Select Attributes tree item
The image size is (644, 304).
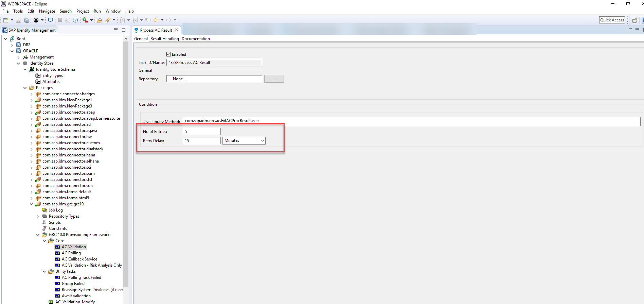(x=51, y=82)
